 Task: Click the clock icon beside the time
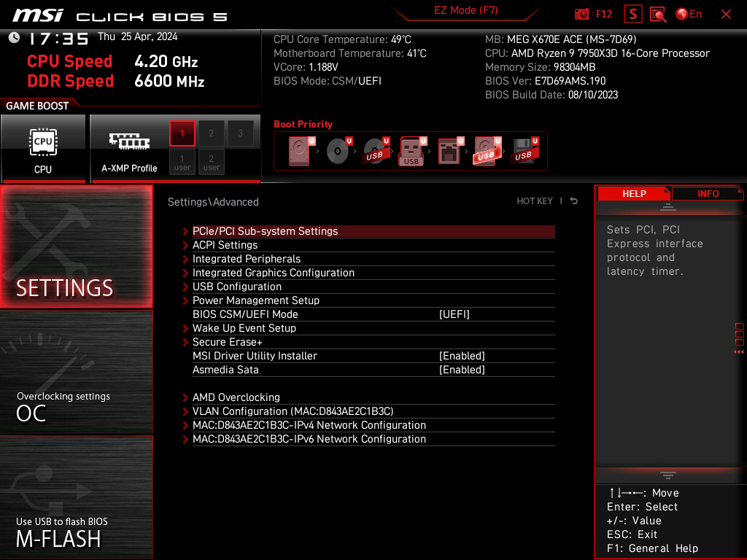pos(15,38)
